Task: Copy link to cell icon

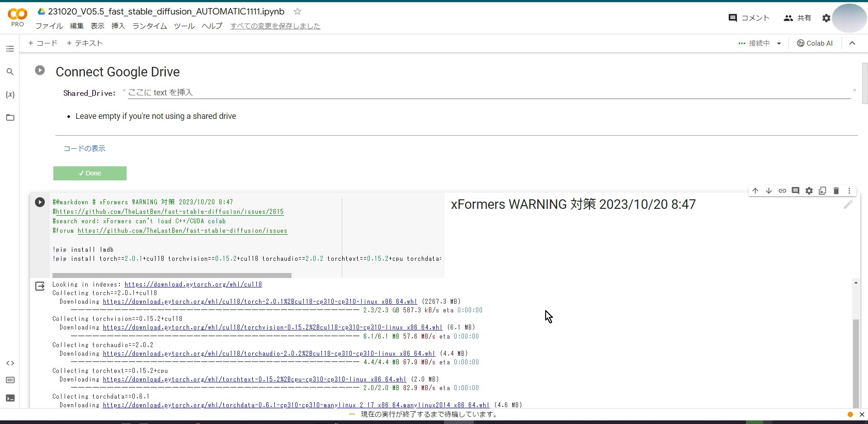Action: pos(782,191)
